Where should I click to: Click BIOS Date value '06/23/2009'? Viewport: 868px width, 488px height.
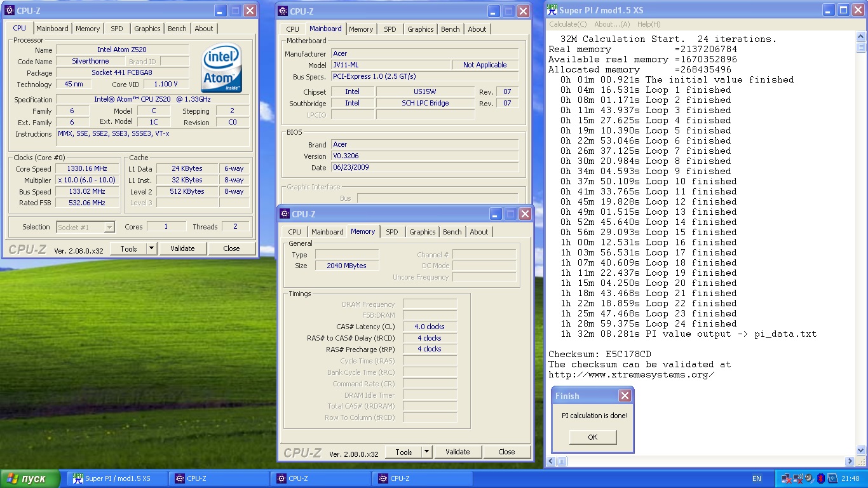tap(424, 167)
